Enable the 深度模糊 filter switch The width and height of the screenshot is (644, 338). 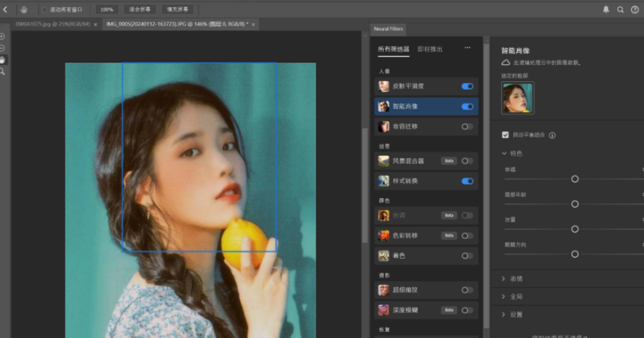click(x=467, y=310)
